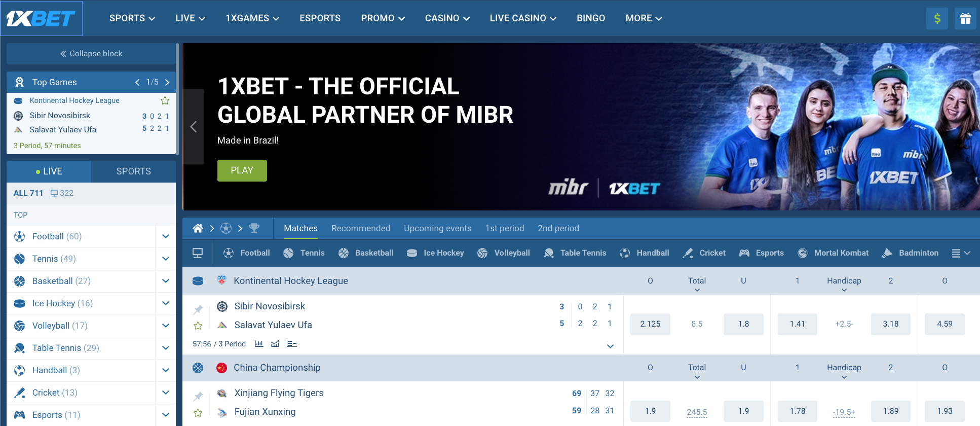980x426 pixels.
Task: Bet on 2.125 over odds for Sibir match
Action: (650, 324)
